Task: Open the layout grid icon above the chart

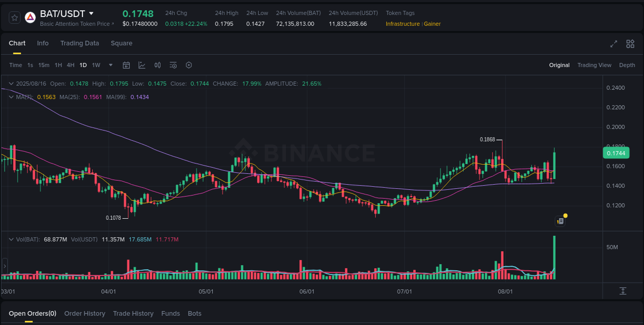Action: [630, 44]
